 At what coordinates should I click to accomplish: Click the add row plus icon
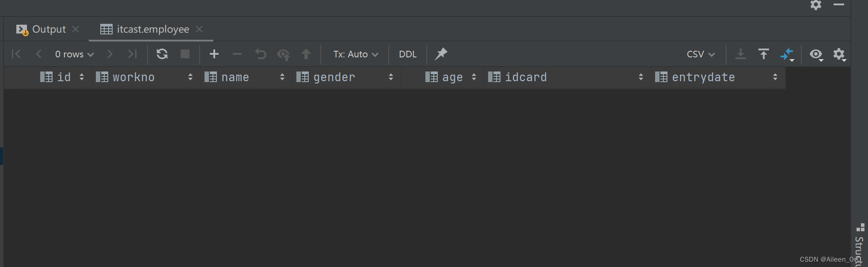214,54
